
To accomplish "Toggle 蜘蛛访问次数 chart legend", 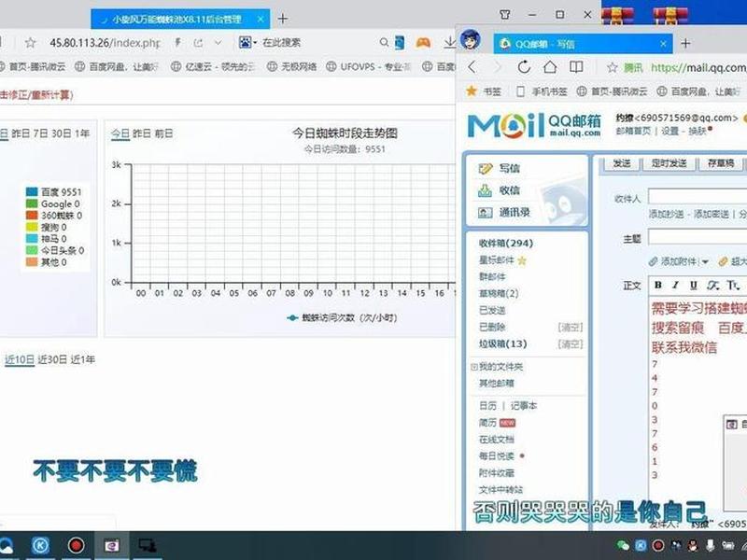I will (342, 317).
